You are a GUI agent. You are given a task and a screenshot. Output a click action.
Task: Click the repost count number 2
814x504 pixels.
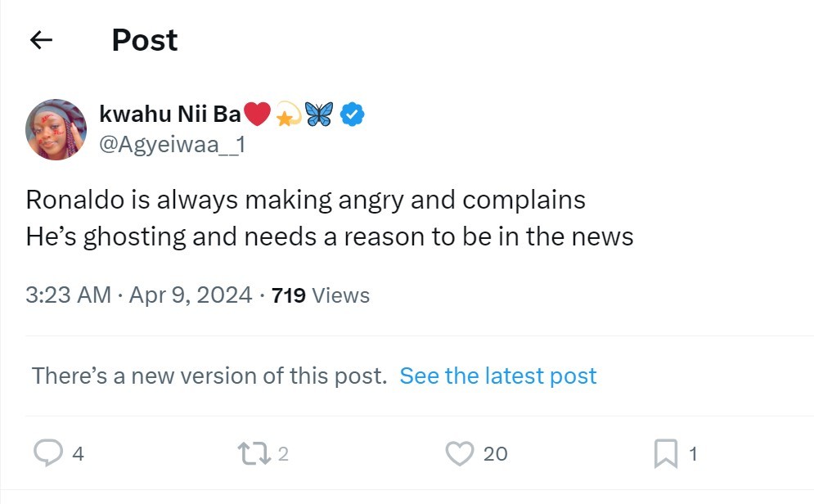(x=283, y=453)
